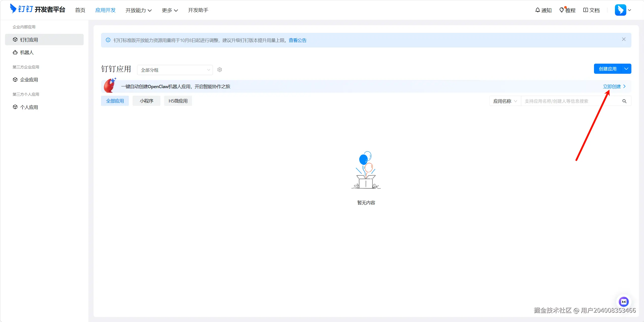This screenshot has height=322, width=644.
Task: Select 机器人 in the sidebar
Action: point(44,52)
